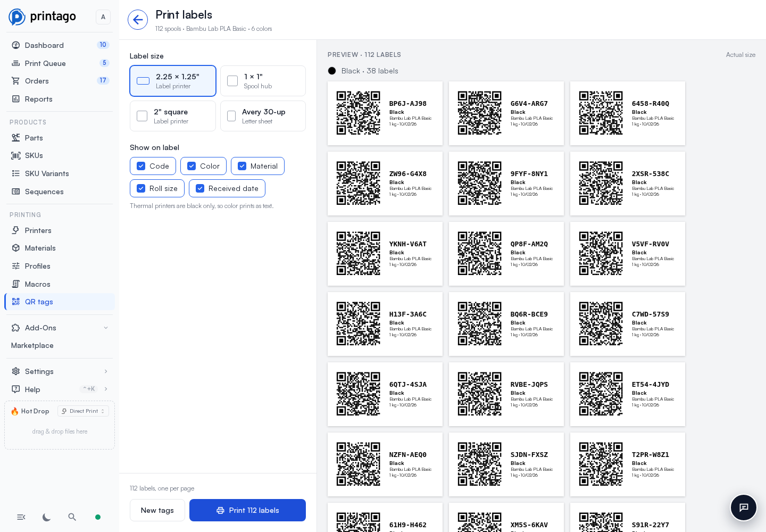The image size is (766, 532).
Task: Expand the Add-Ons menu chevron
Action: point(106,328)
